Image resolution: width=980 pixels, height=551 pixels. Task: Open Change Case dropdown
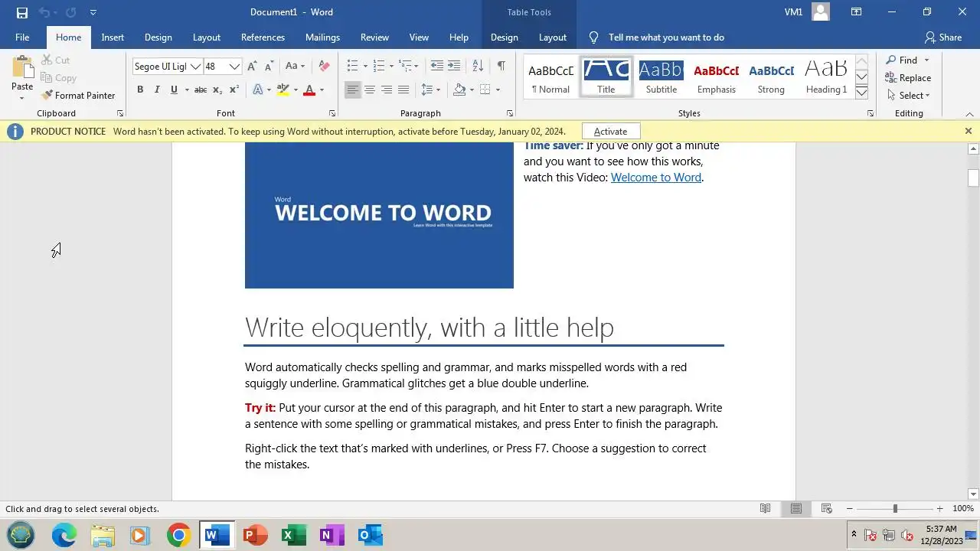coord(295,67)
